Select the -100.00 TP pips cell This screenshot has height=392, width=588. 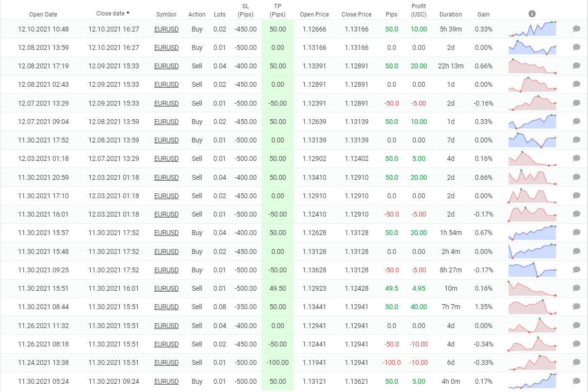tap(278, 362)
